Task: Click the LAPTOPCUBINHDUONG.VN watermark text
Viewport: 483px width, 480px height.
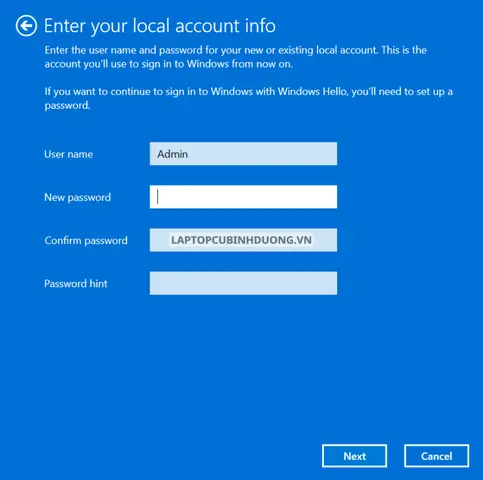Action: (242, 240)
